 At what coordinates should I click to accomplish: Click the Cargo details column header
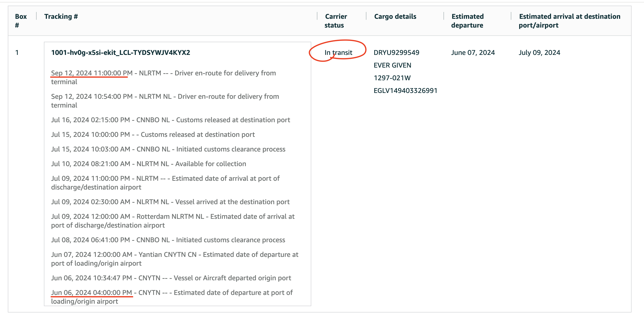395,16
